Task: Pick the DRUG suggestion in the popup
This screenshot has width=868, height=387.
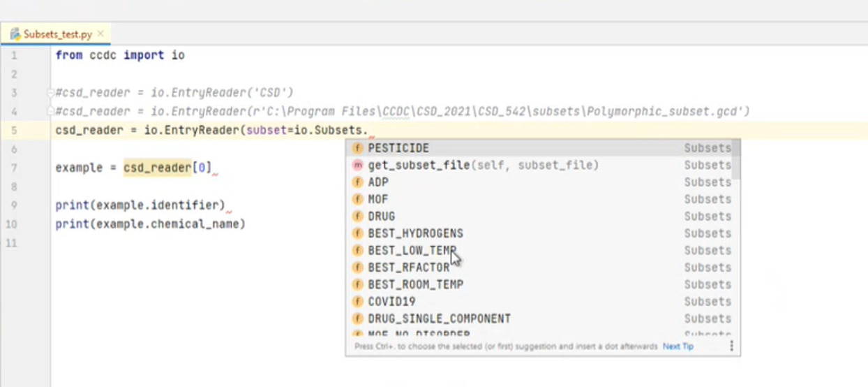Action: click(382, 217)
